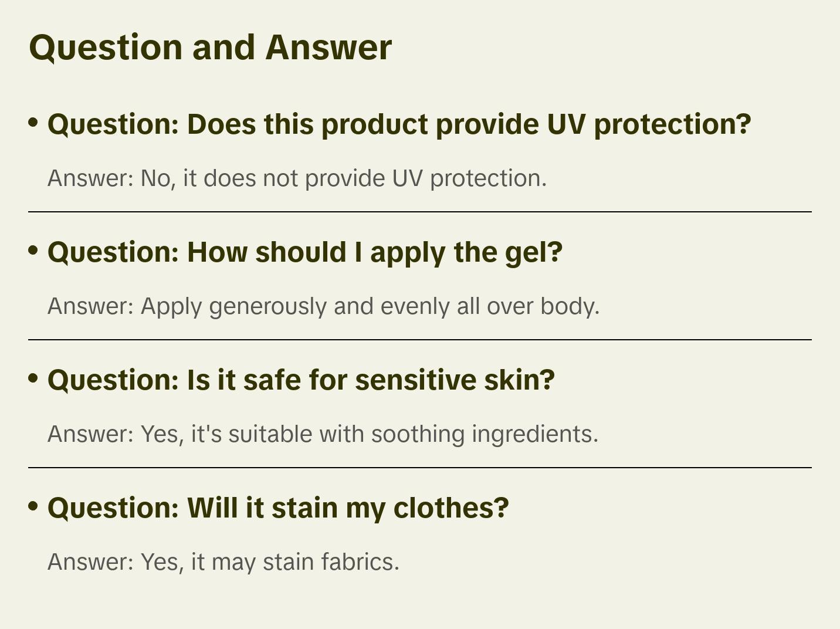Click the answer about applying generously and evenly
The image size is (840, 629).
(323, 306)
